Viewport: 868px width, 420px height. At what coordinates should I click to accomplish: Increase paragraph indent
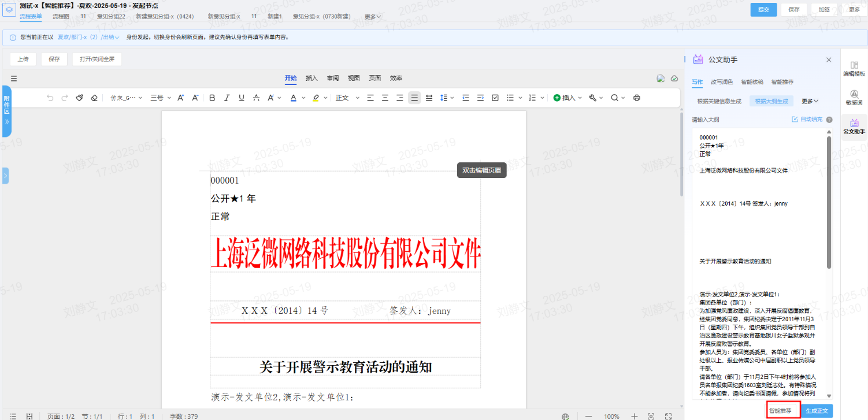480,98
